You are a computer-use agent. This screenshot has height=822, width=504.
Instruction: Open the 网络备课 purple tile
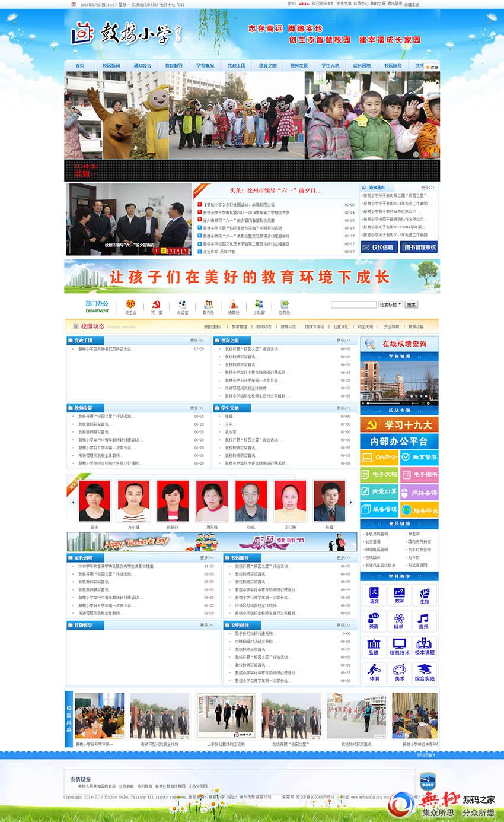click(419, 493)
